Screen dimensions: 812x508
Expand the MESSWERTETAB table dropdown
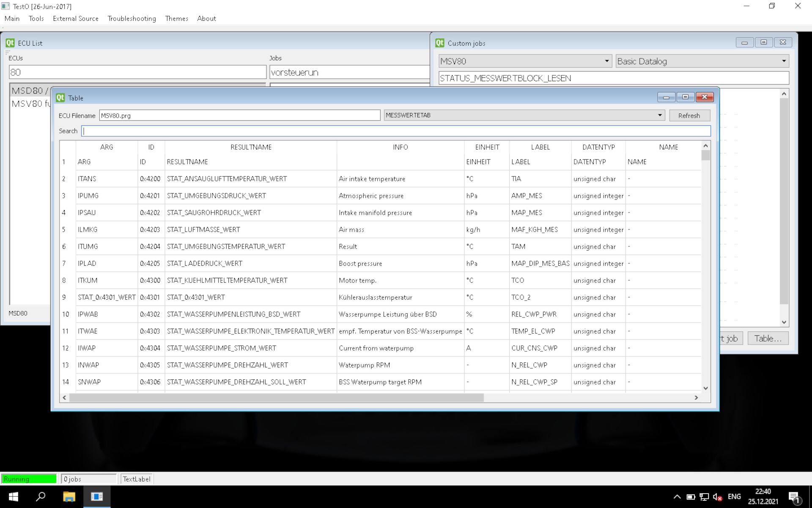point(659,115)
